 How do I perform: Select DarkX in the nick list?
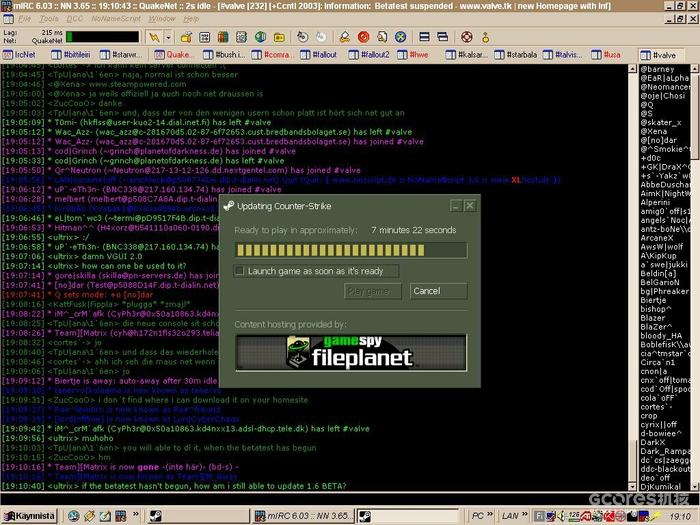(x=653, y=442)
